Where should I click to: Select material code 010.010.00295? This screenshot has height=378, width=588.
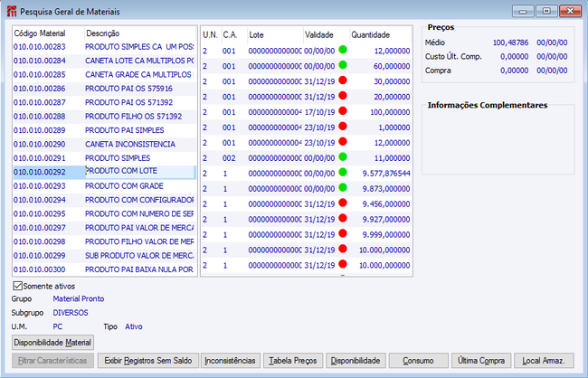tap(40, 213)
